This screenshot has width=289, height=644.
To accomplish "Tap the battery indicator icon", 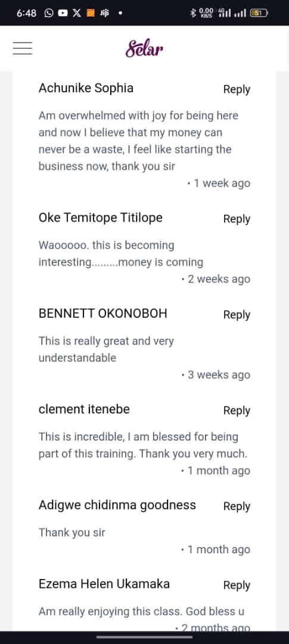I will [259, 13].
